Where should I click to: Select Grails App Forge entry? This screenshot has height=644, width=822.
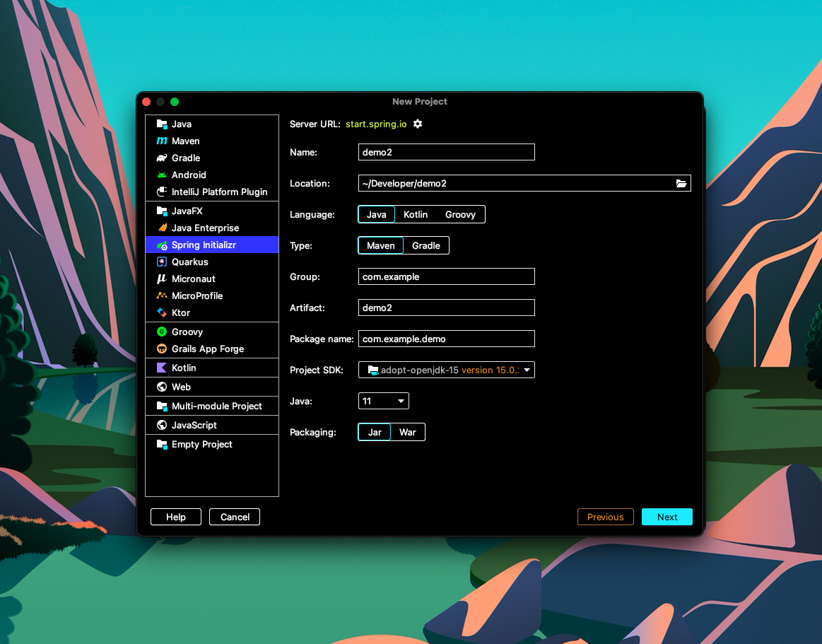tap(212, 349)
